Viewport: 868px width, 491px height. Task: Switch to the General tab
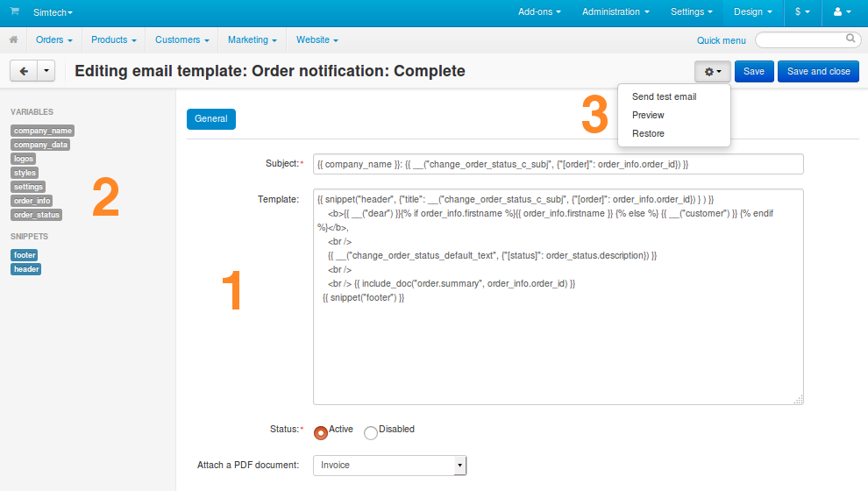pyautogui.click(x=211, y=119)
